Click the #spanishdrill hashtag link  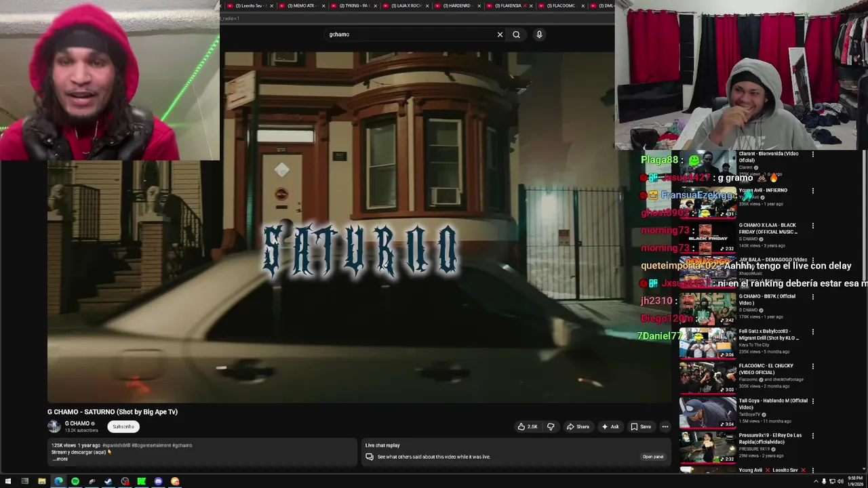point(116,445)
